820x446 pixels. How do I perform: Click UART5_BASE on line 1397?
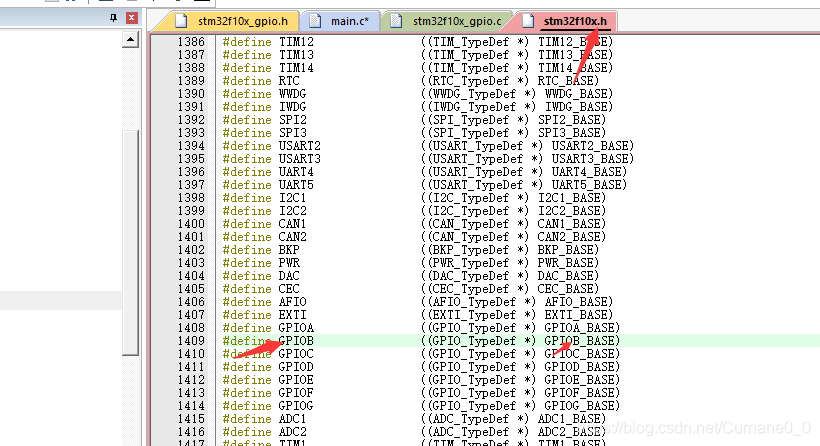pyautogui.click(x=586, y=185)
